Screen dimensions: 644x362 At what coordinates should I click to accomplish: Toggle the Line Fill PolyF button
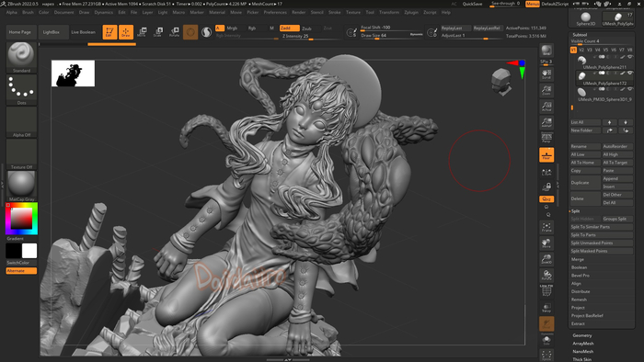point(546,290)
